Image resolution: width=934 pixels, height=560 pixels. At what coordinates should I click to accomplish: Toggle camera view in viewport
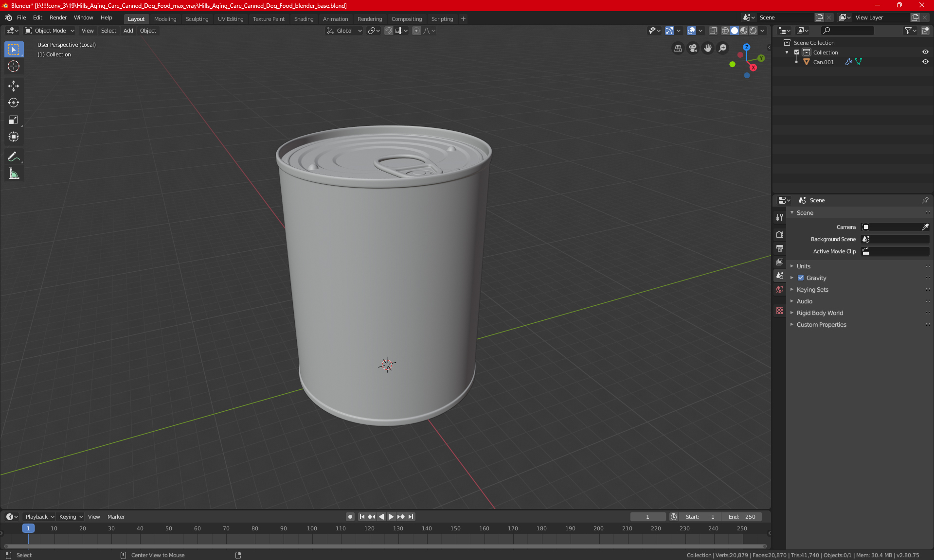[693, 48]
